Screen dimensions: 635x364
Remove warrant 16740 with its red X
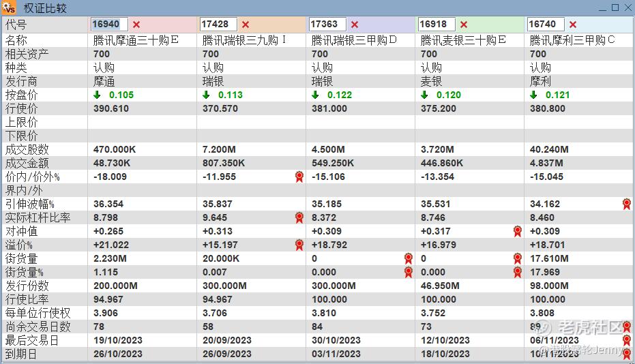point(573,25)
